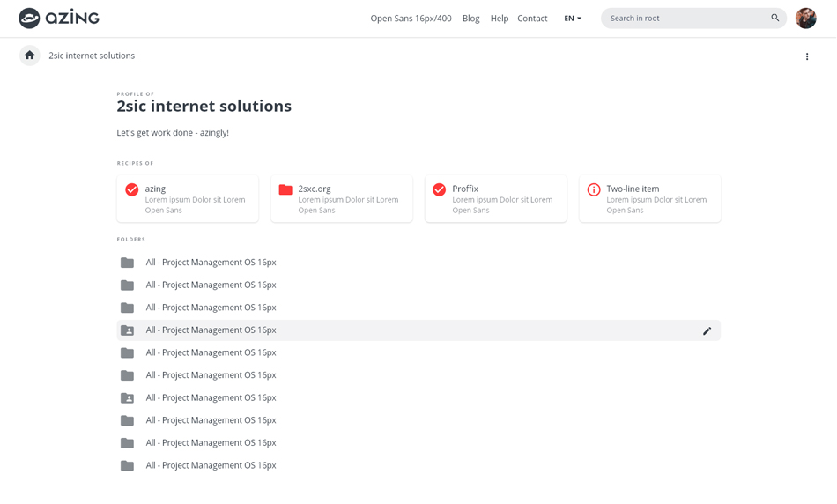
Task: Open the three-dot more options menu
Action: pyautogui.click(x=806, y=56)
